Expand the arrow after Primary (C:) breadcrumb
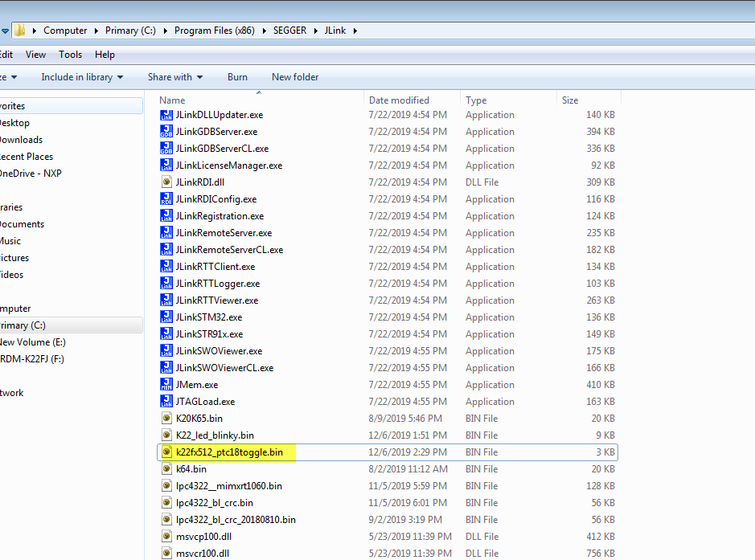 165,31
